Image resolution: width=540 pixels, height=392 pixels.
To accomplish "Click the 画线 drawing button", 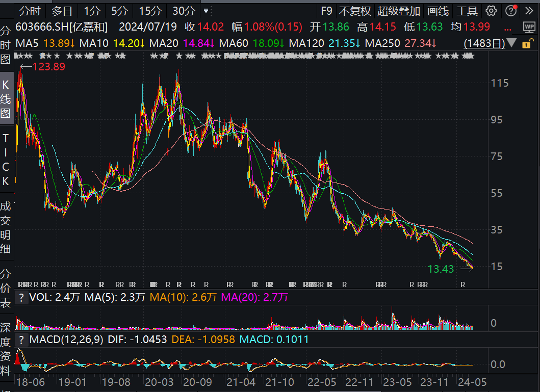I will click(438, 11).
